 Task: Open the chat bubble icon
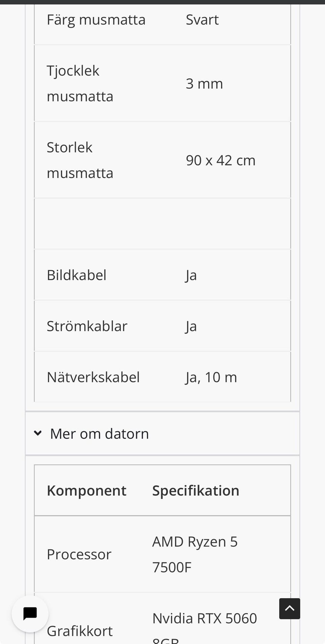[30, 613]
